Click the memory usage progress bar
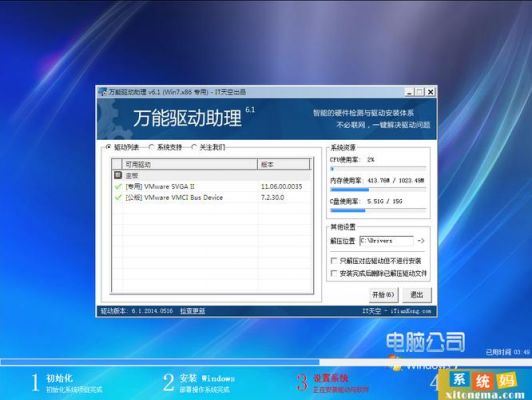The height and width of the screenshot is (400, 532). [378, 190]
